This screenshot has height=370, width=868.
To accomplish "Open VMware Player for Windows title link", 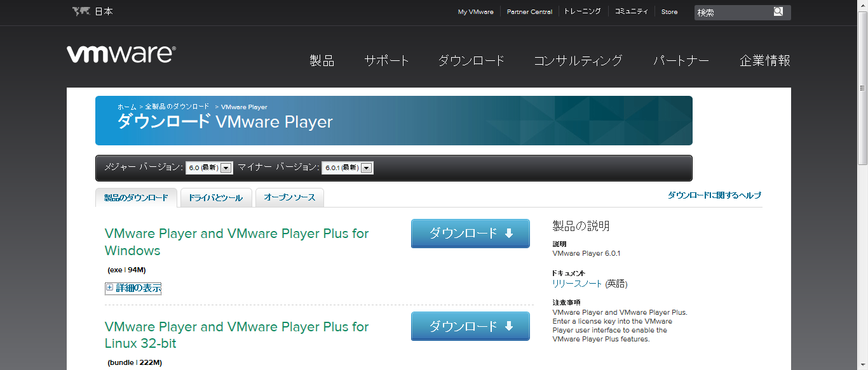I will click(x=236, y=242).
